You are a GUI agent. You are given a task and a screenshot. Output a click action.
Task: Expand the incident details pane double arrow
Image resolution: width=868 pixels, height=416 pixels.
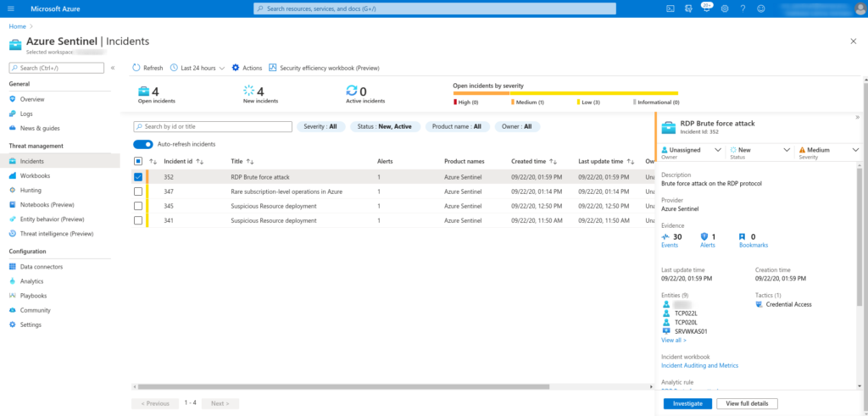[x=858, y=117]
